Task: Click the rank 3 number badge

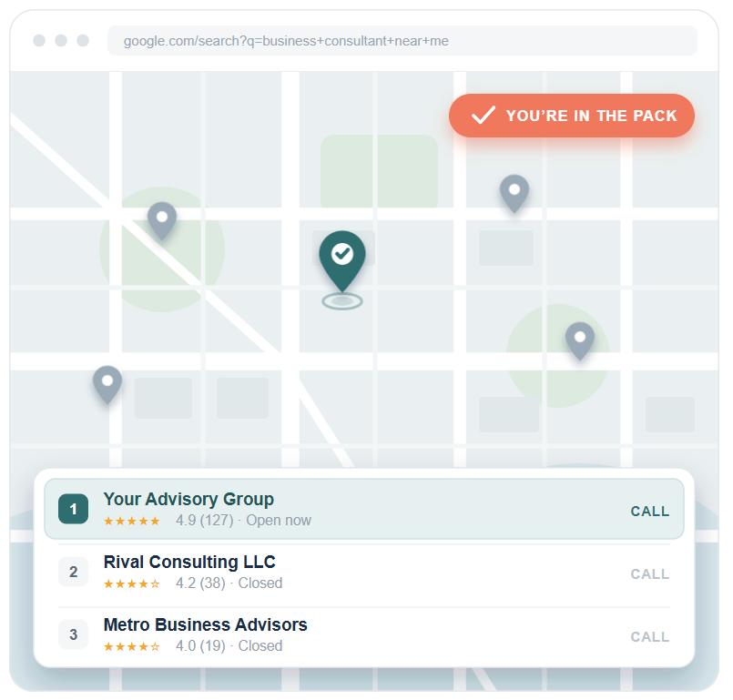Action: 74,634
